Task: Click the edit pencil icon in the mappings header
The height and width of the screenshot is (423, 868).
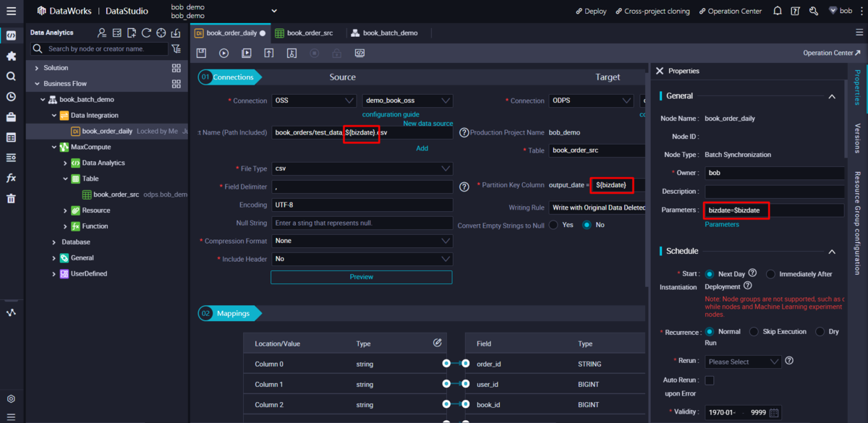Action: point(437,343)
